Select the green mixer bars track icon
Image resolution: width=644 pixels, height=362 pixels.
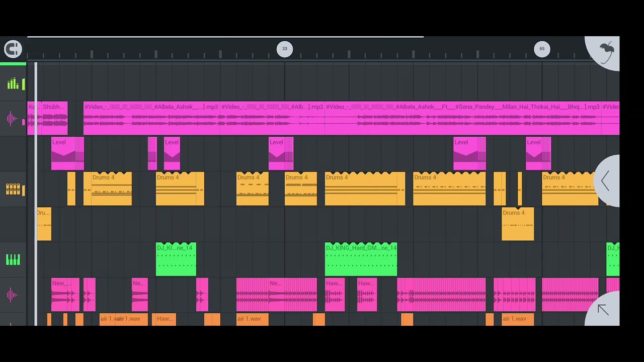(13, 84)
